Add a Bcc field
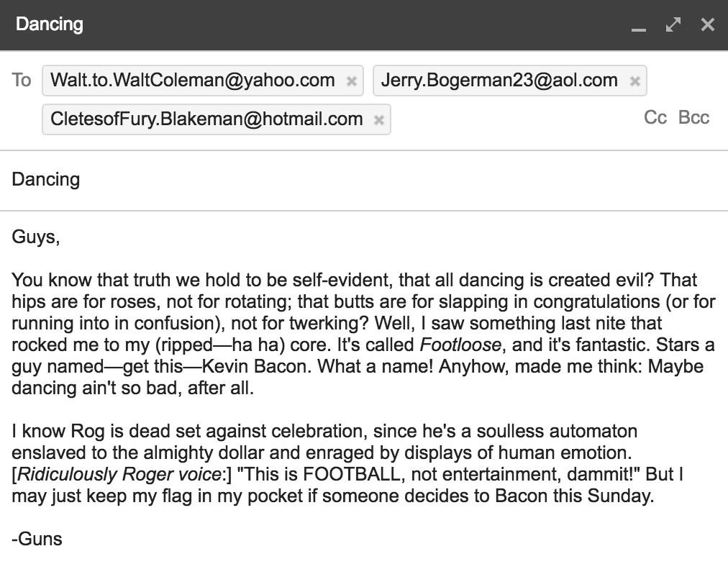728x564 pixels. click(693, 118)
